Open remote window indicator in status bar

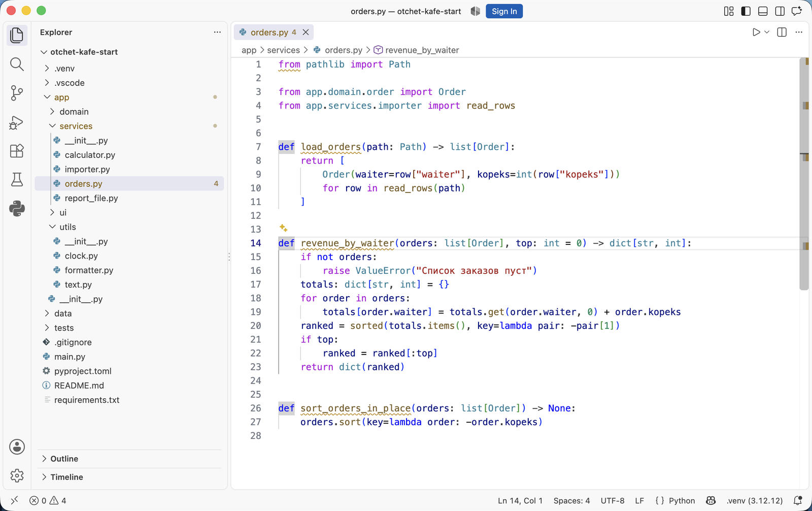15,500
